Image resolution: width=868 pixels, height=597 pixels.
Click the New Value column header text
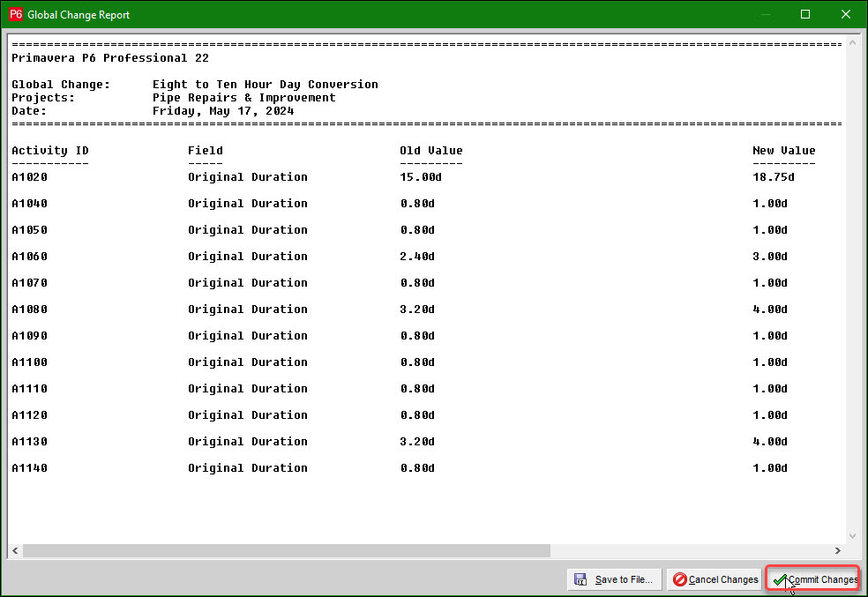(x=783, y=151)
